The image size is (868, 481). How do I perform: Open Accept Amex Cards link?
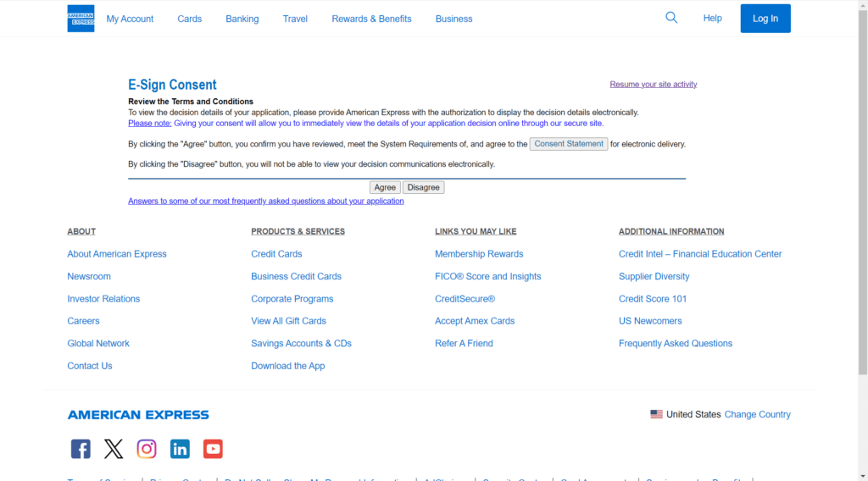(x=475, y=321)
